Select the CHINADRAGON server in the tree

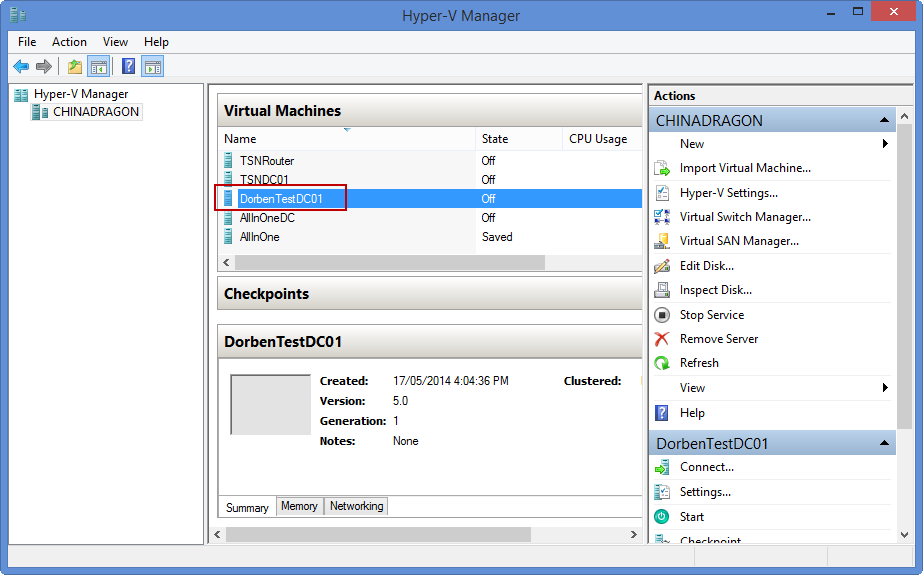pos(87,112)
